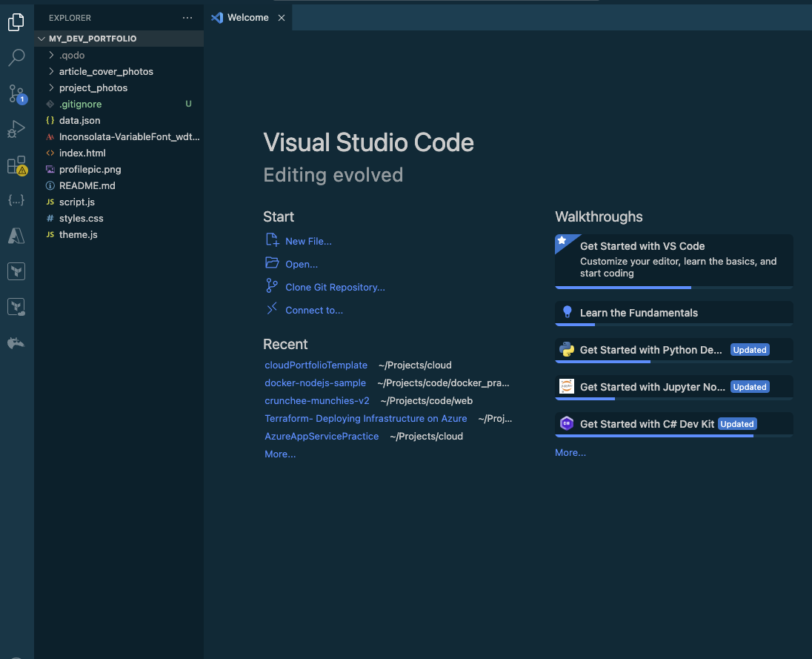The height and width of the screenshot is (659, 812).
Task: Open the lower Terraform Cloud view icon
Action: click(x=16, y=307)
